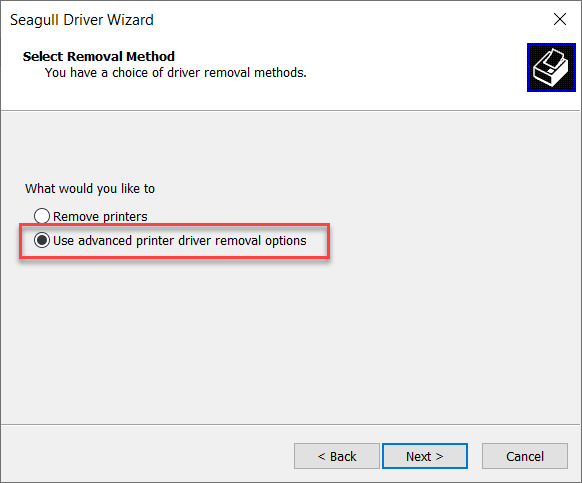The width and height of the screenshot is (582, 483).
Task: Click the 'What would you like to' prompt
Action: click(90, 189)
